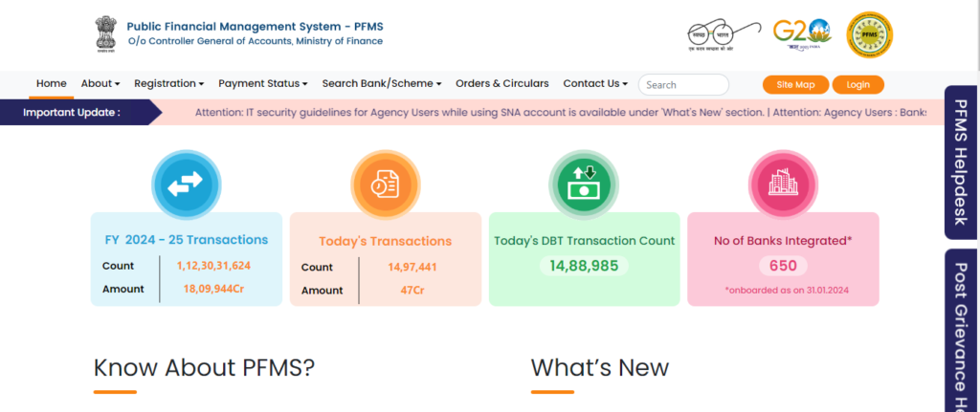Click the orange Today's Transactions document icon
This screenshot has height=412, width=980.
pyautogui.click(x=385, y=184)
